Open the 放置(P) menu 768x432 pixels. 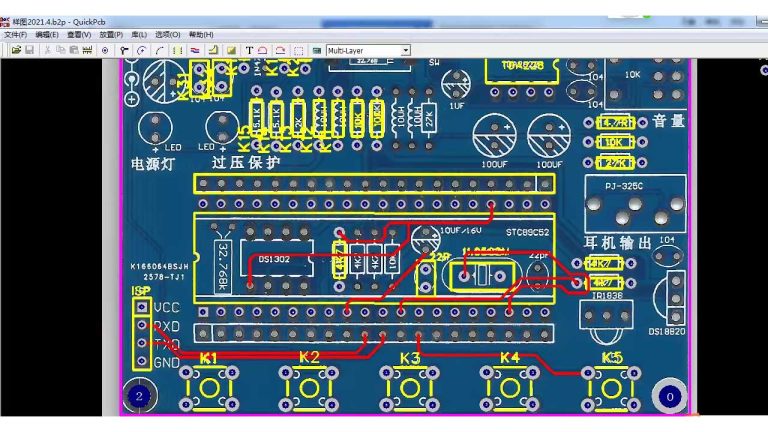(x=111, y=35)
